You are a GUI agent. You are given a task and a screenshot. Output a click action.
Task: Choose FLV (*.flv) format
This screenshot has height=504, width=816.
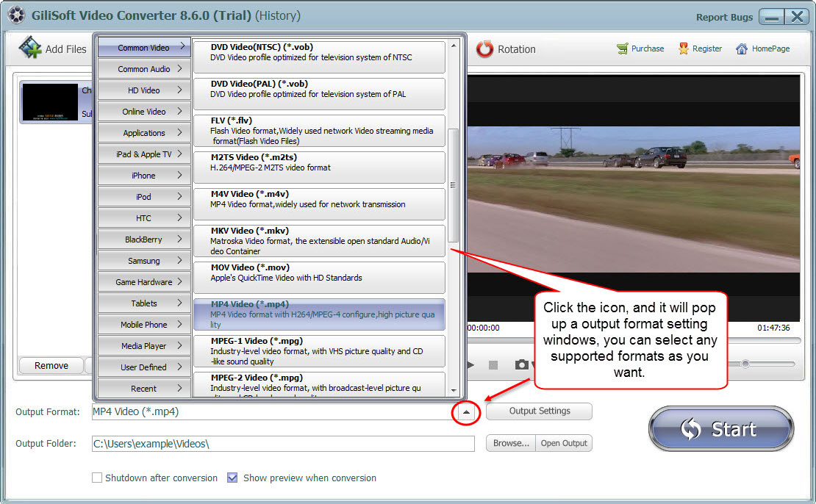point(320,131)
